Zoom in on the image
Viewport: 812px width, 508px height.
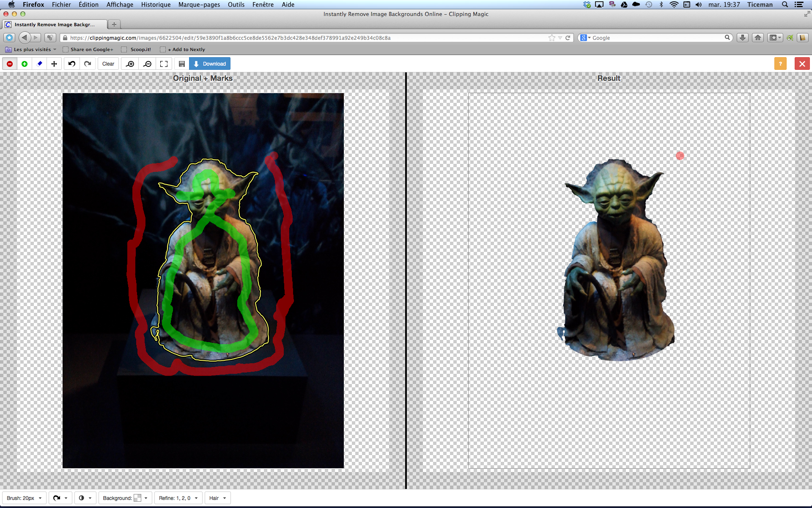pos(130,64)
